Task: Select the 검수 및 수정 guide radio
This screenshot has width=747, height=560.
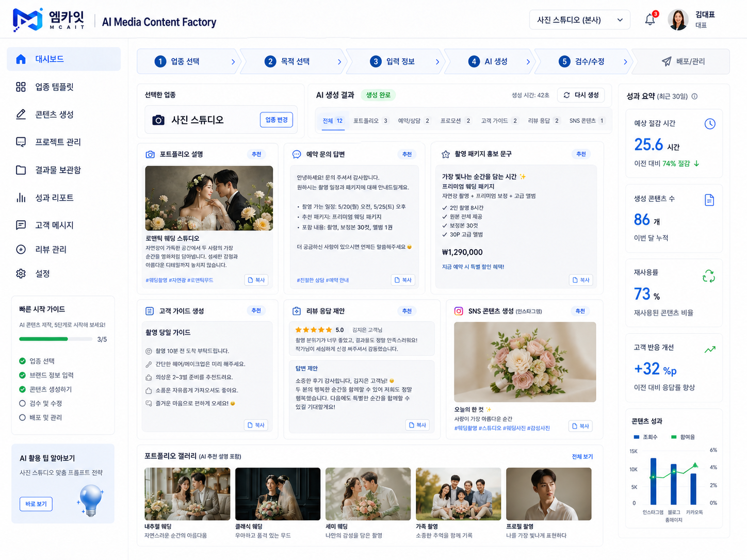Action: tap(22, 403)
